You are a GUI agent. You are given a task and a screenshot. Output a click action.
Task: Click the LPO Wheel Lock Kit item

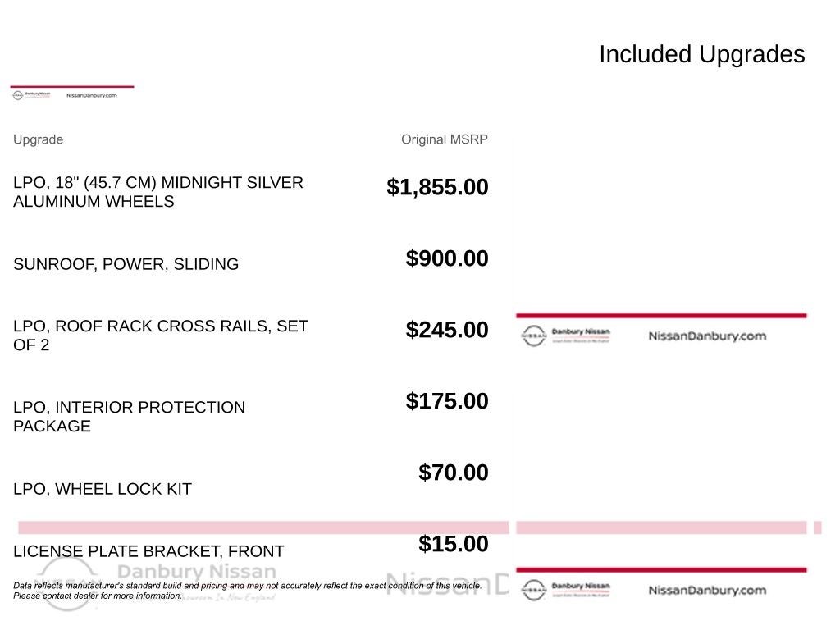[x=103, y=489]
